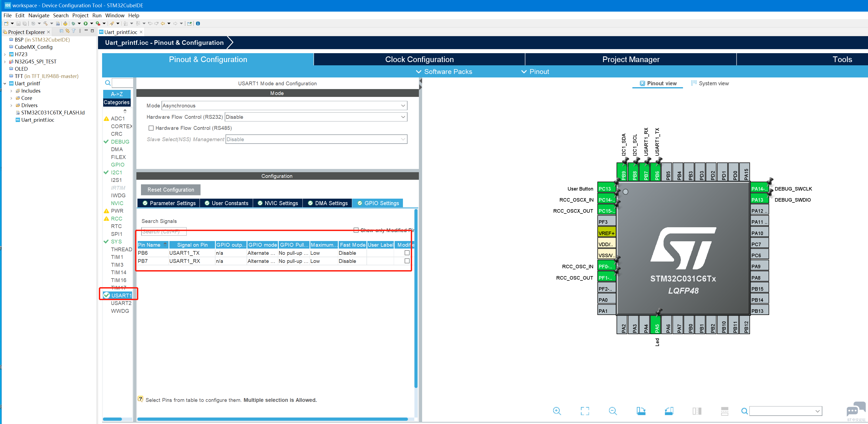Click the Search Signals input field
This screenshot has width=868, height=424.
[164, 231]
